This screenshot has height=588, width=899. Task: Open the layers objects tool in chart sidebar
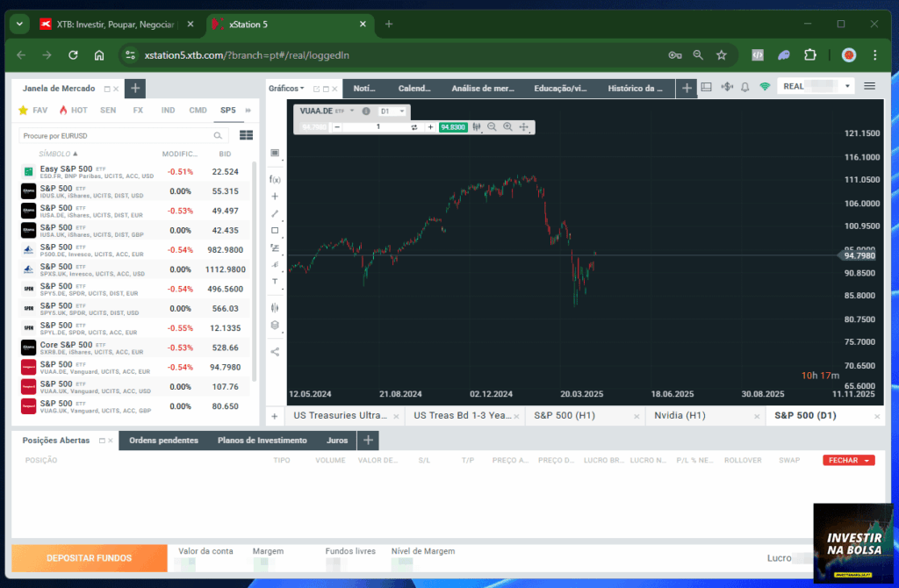coord(275,325)
